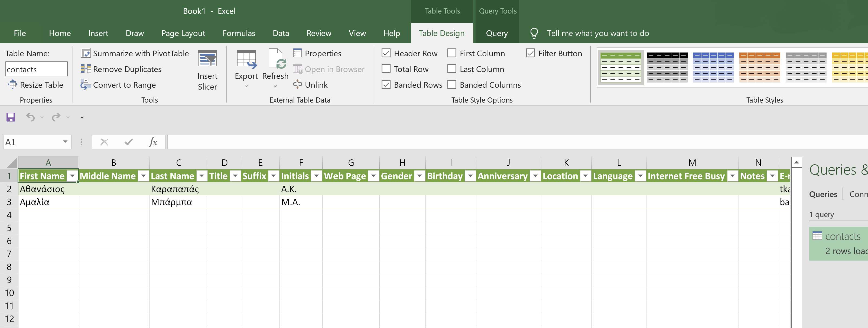Switch to the Query ribbon tab

click(x=496, y=33)
